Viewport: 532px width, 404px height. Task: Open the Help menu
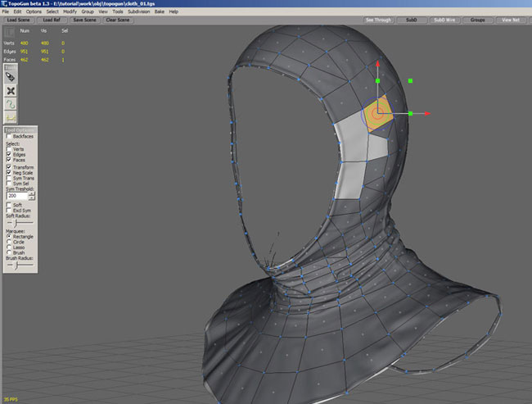click(x=174, y=11)
